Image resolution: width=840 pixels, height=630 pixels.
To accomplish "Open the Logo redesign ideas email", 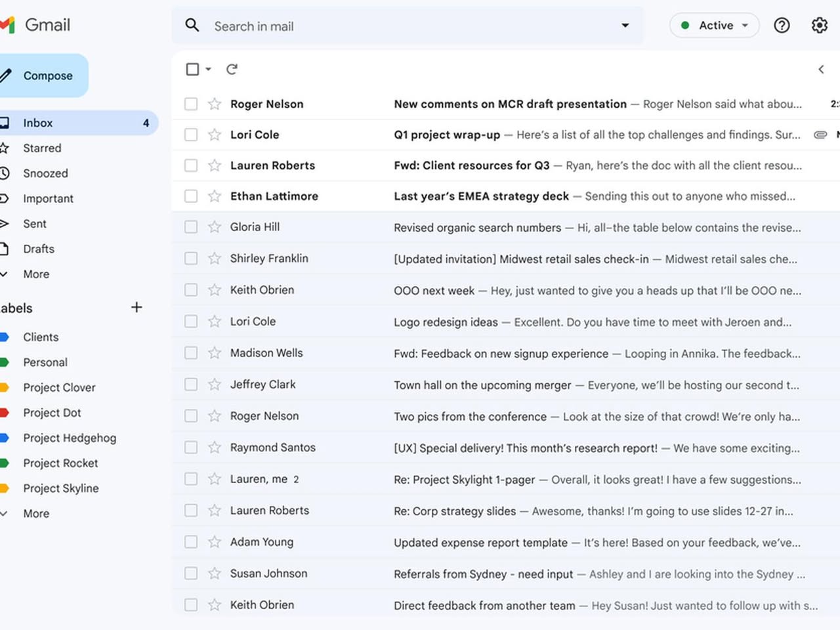I will pos(446,322).
